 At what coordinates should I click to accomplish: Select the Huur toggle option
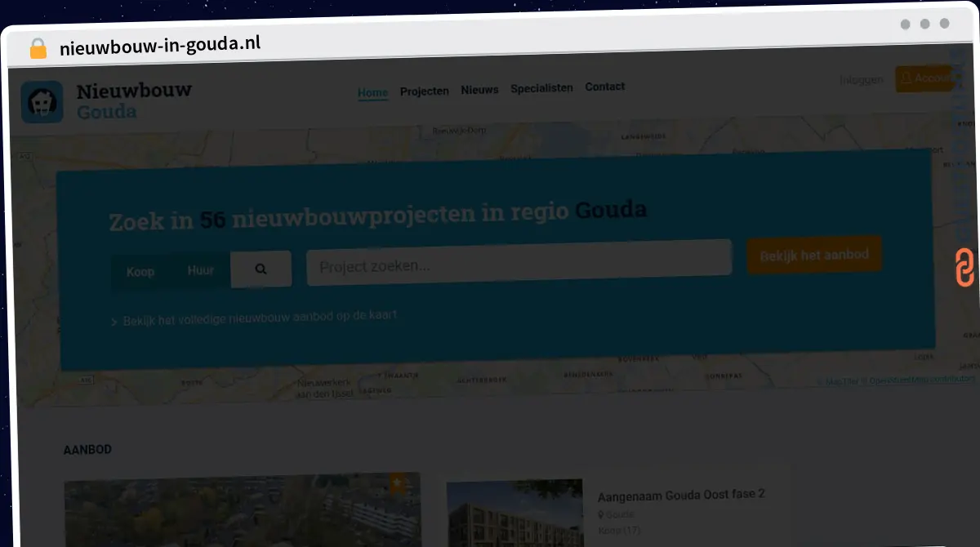pyautogui.click(x=201, y=270)
